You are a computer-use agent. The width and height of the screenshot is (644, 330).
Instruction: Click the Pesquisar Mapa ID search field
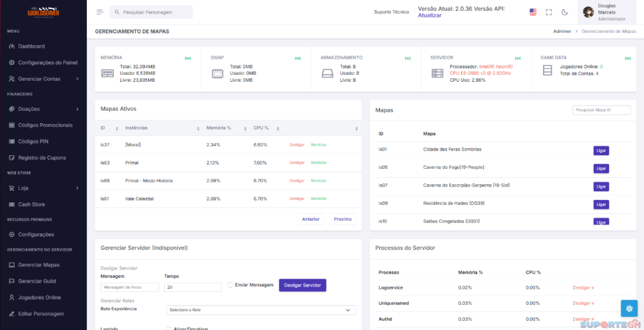pos(601,110)
